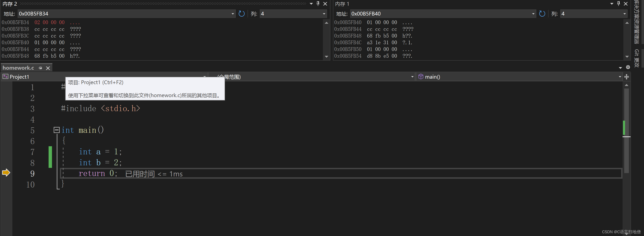Click refresh icon in Memory 1 panel
This screenshot has width=644, height=236.
(x=542, y=14)
